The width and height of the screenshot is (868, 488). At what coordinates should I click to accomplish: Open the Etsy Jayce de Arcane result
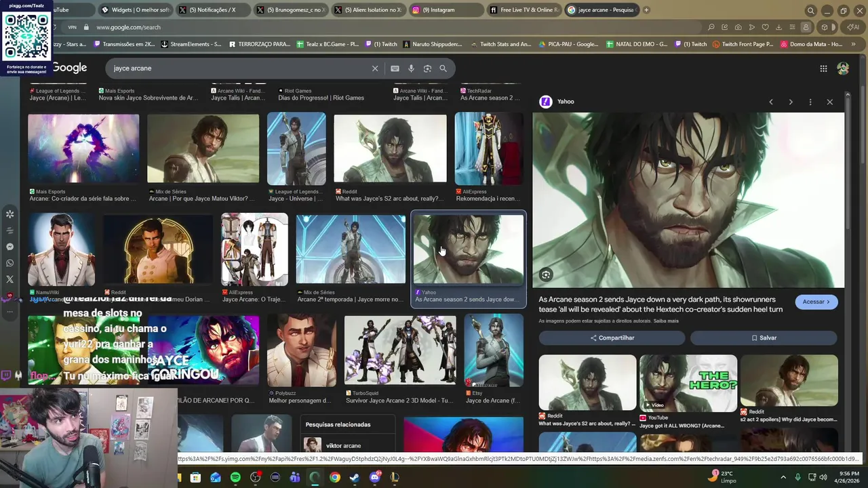click(494, 350)
